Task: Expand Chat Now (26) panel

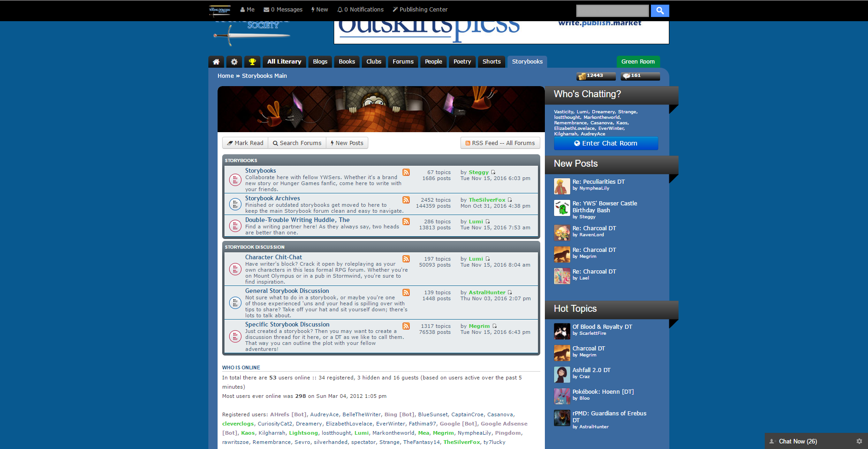Action: coord(797,441)
